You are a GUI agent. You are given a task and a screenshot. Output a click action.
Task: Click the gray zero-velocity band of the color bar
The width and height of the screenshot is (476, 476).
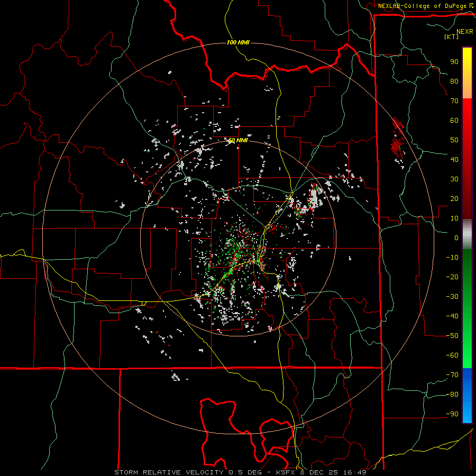pos(467,234)
